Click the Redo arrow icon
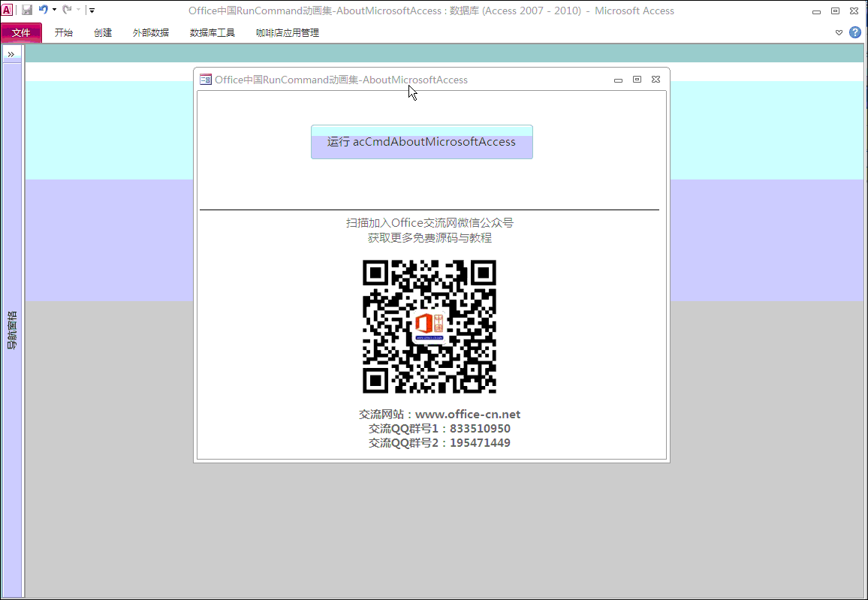 pyautogui.click(x=67, y=10)
